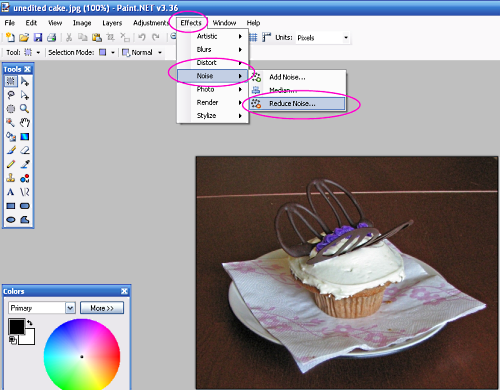Click the Undo arrow icon
Image resolution: width=500 pixels, height=390 pixels.
pos(142,37)
